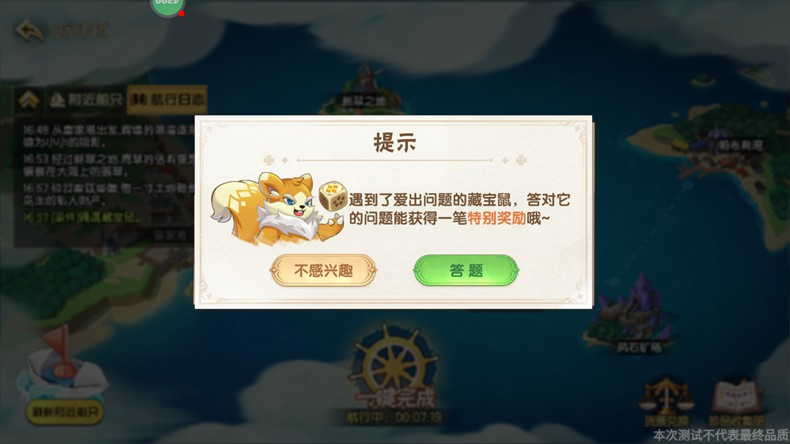Tap the green circular badge at top

point(167,7)
